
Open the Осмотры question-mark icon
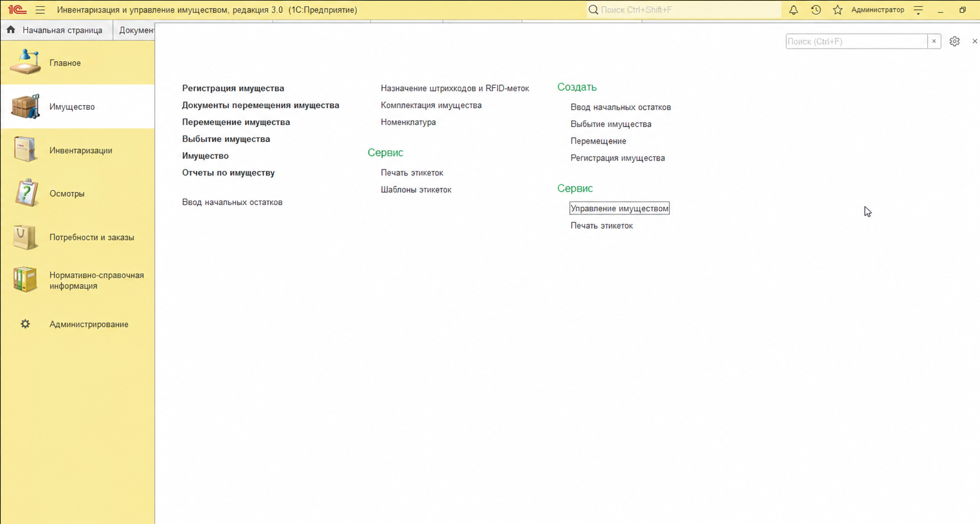point(26,193)
